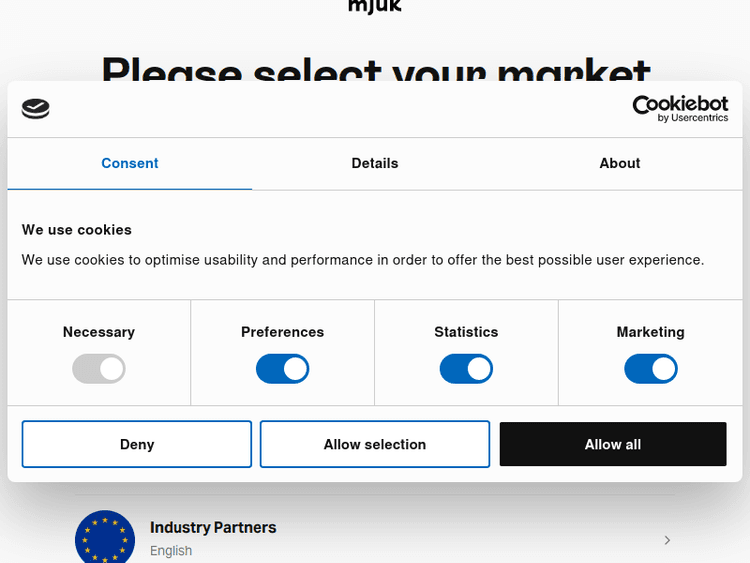Turn off the Statistics cookies toggle
The width and height of the screenshot is (750, 563).
click(x=466, y=369)
